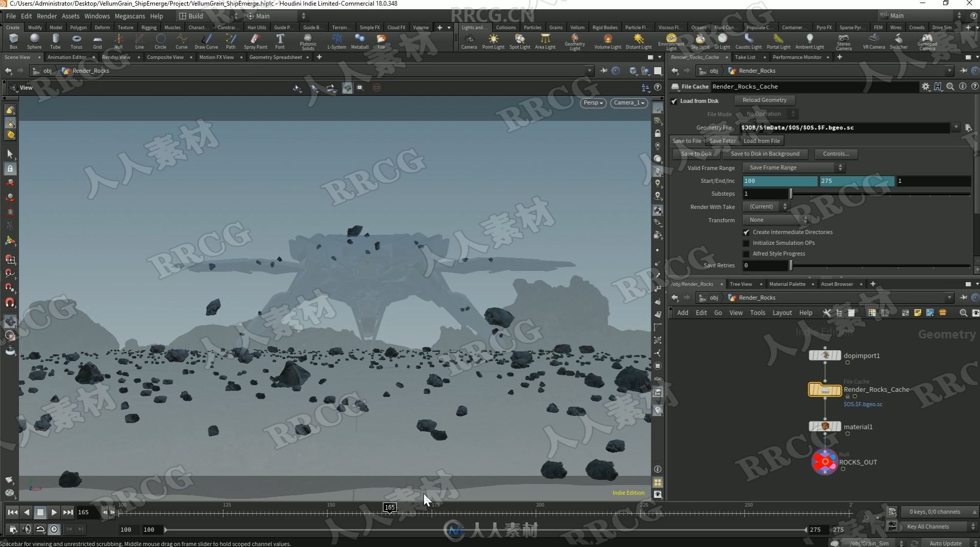Add Platonic Solids from the shelf
Viewport: 980px width, 547px height.
308,41
